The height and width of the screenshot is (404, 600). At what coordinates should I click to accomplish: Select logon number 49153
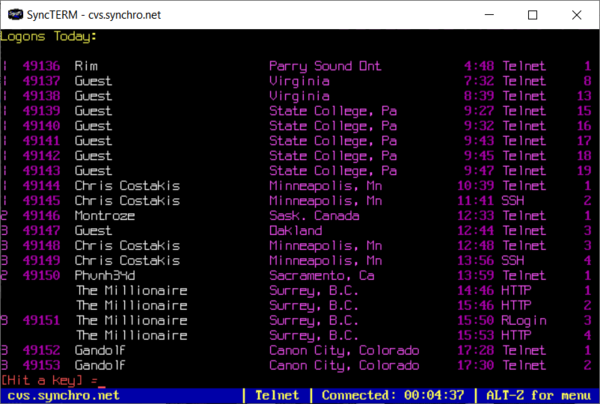[x=41, y=365]
